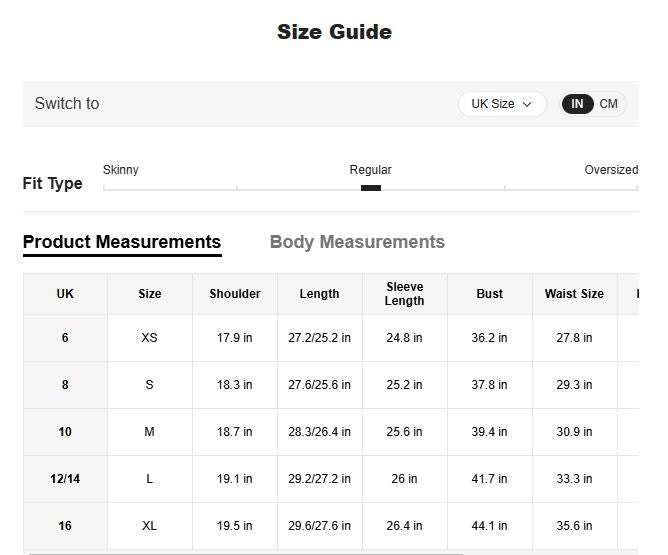
Task: Click the Oversized fit label
Action: 610,170
